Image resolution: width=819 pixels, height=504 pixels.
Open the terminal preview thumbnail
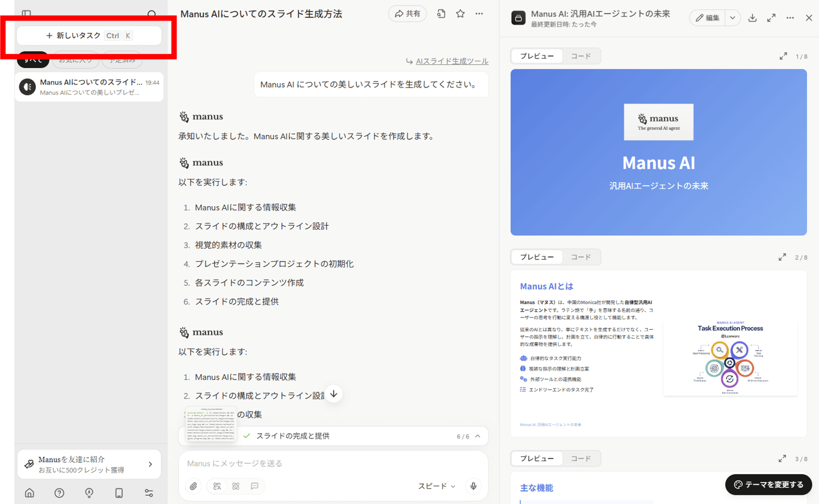[x=211, y=425]
